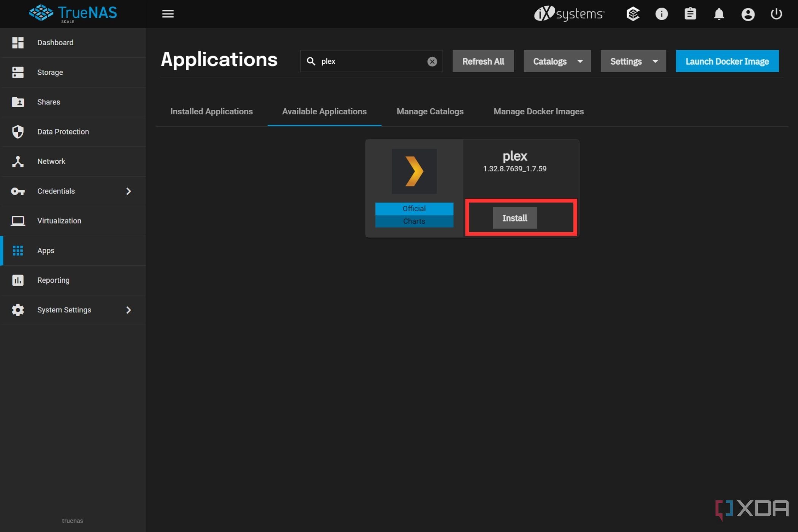
Task: Click the Official catalog badge
Action: [x=414, y=209]
